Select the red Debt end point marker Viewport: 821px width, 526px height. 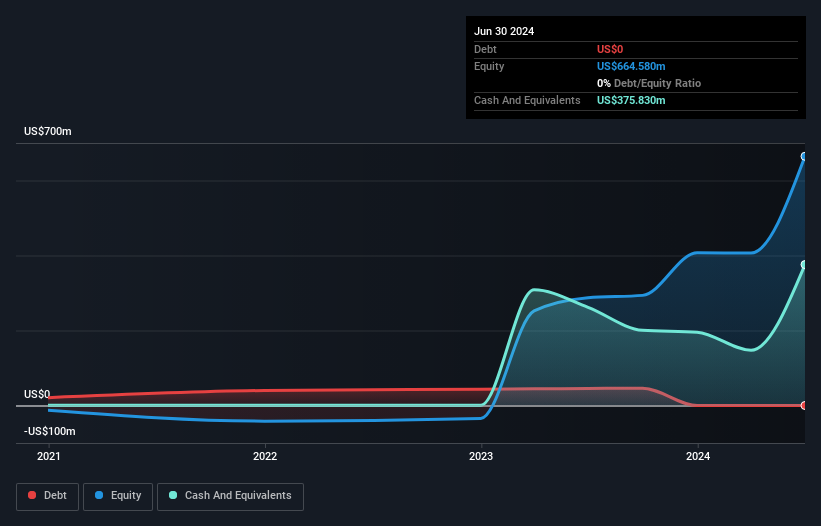804,406
